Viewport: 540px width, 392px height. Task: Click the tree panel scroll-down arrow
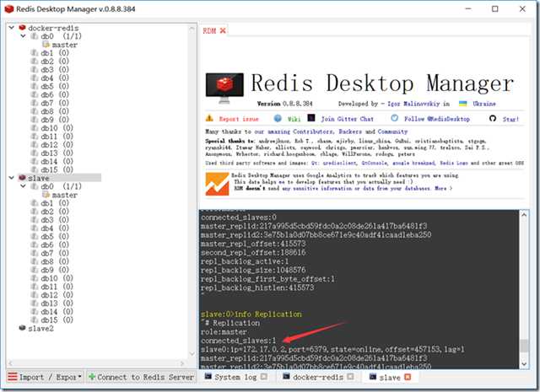coord(192,353)
